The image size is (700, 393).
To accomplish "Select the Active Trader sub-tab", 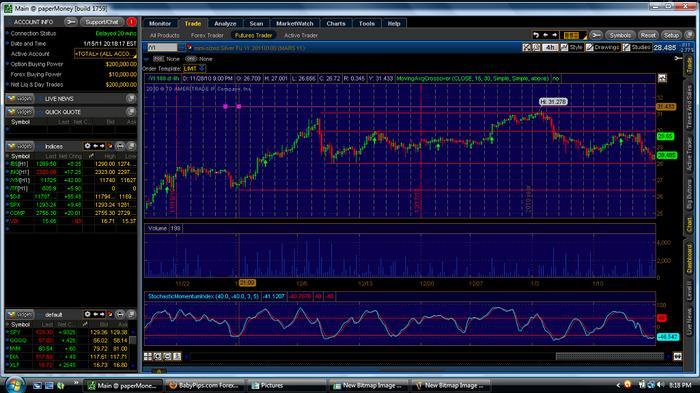I will click(x=301, y=35).
